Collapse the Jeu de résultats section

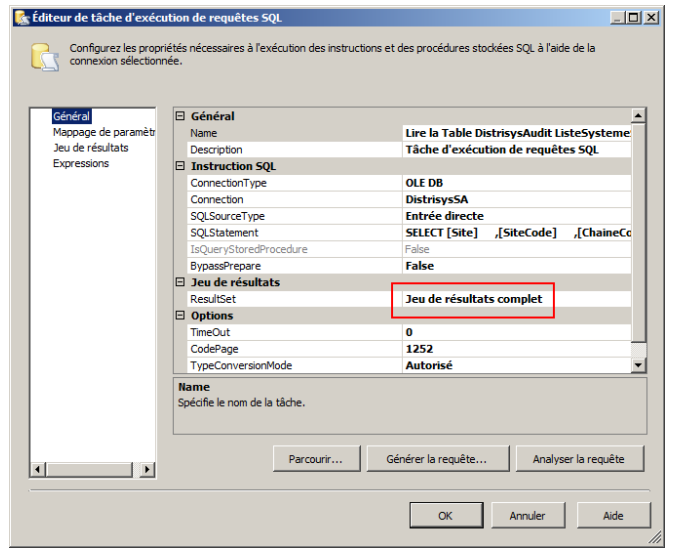click(181, 283)
